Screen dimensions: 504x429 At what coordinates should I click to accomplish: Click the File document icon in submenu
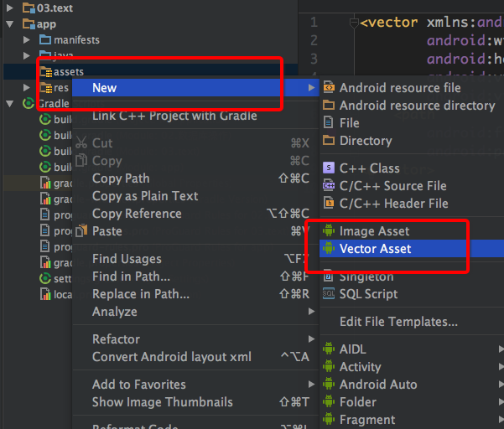328,122
